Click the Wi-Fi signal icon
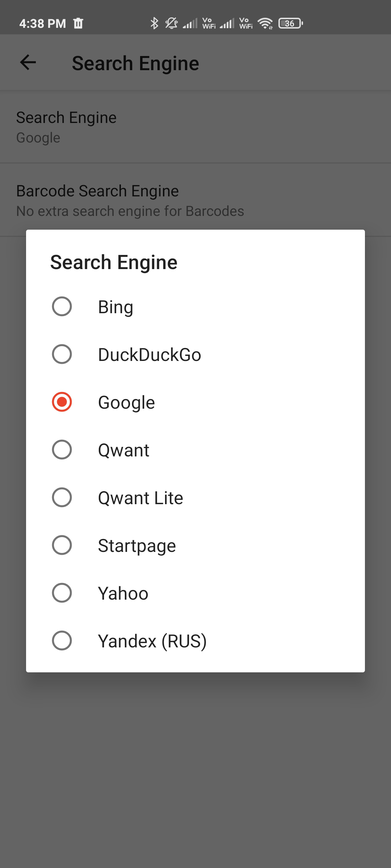 click(265, 23)
